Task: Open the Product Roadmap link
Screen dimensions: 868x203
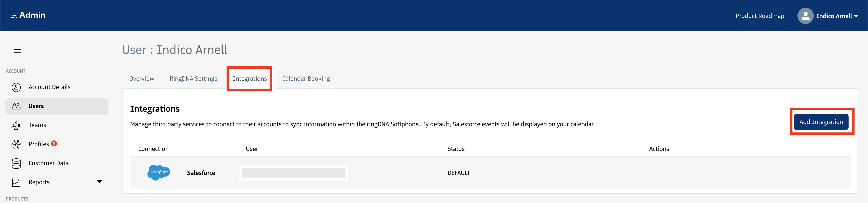Action: point(759,16)
